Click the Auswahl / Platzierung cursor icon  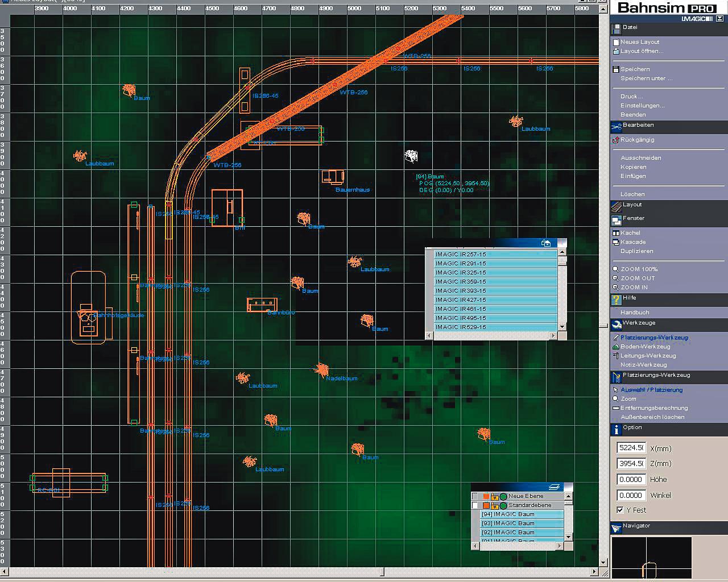click(616, 390)
